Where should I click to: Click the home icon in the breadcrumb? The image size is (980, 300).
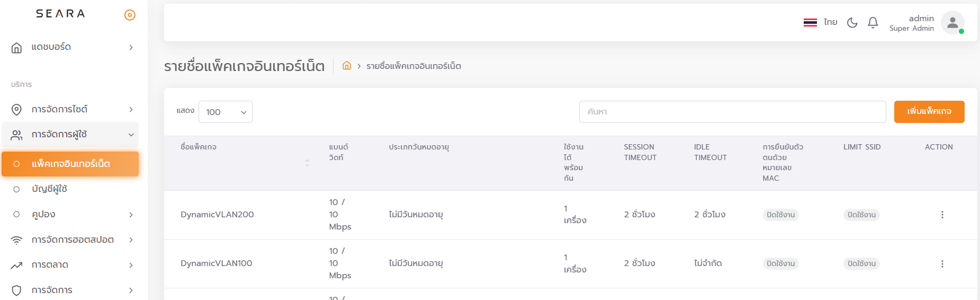[347, 66]
